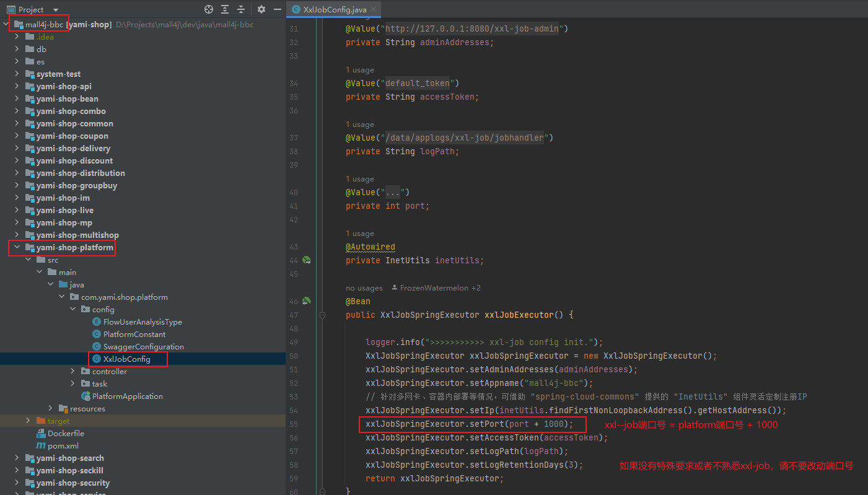This screenshot has height=495, width=868.
Task: Click the Select Opened File locate icon
Action: (209, 9)
